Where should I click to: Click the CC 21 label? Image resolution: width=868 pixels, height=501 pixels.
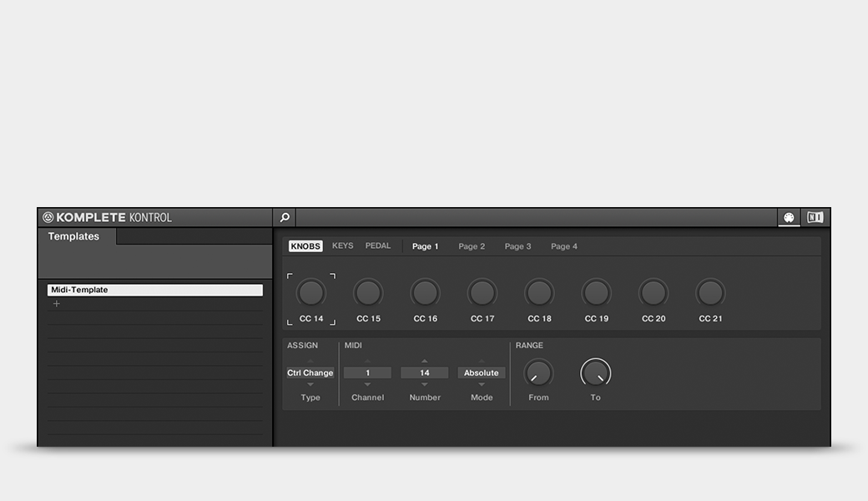coord(710,319)
